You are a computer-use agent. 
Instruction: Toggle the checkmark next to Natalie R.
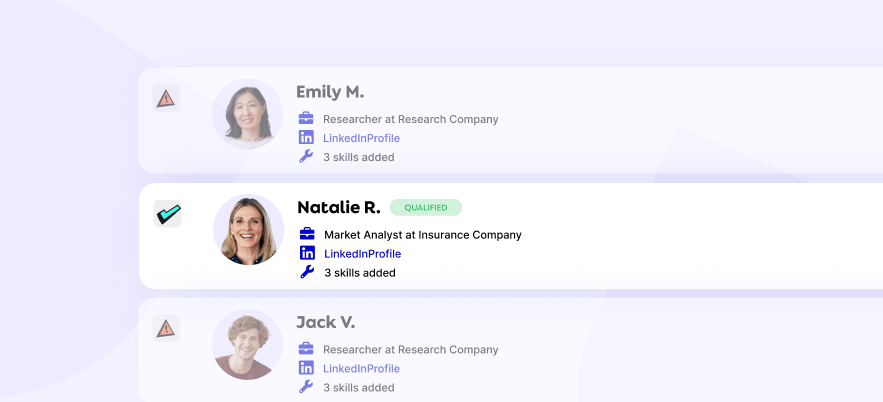click(x=167, y=213)
